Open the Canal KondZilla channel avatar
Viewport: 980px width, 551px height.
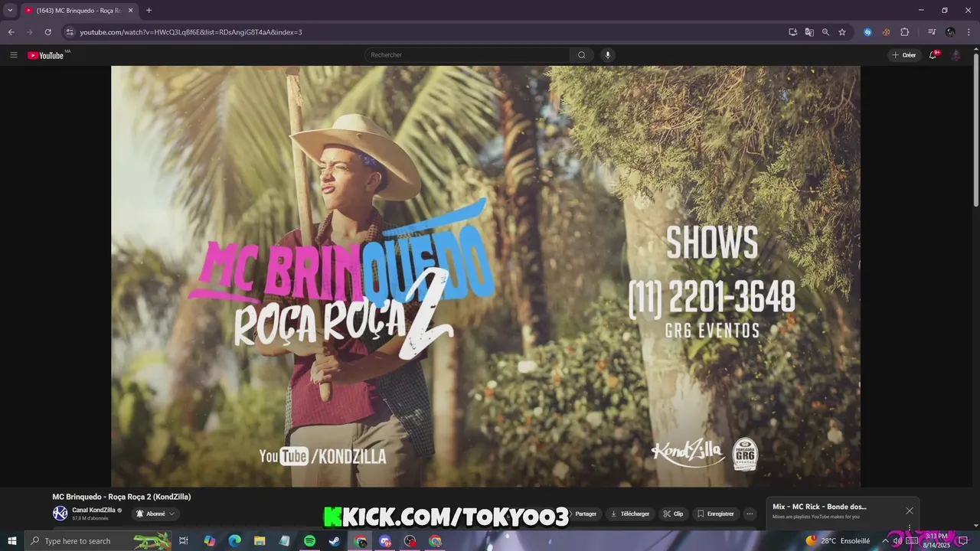[x=60, y=514]
